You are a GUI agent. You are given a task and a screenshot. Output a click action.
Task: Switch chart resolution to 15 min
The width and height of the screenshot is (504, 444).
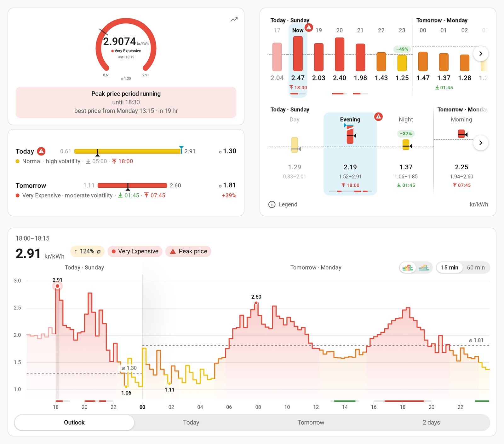click(450, 267)
